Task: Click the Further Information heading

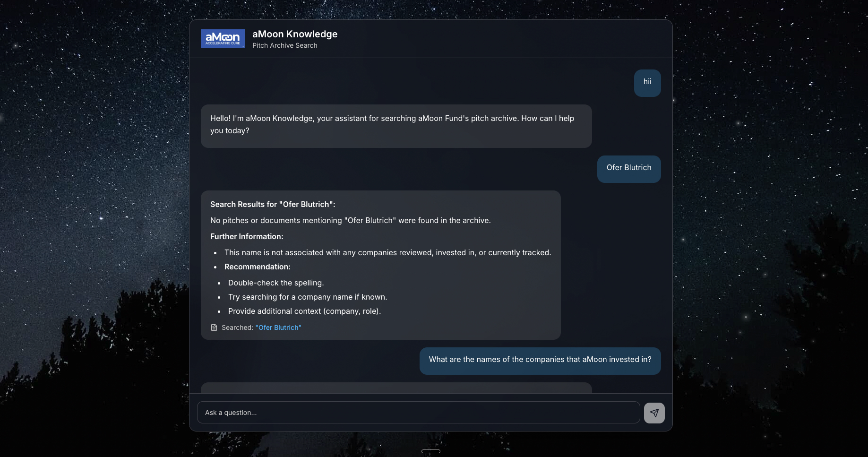Action: [x=247, y=236]
